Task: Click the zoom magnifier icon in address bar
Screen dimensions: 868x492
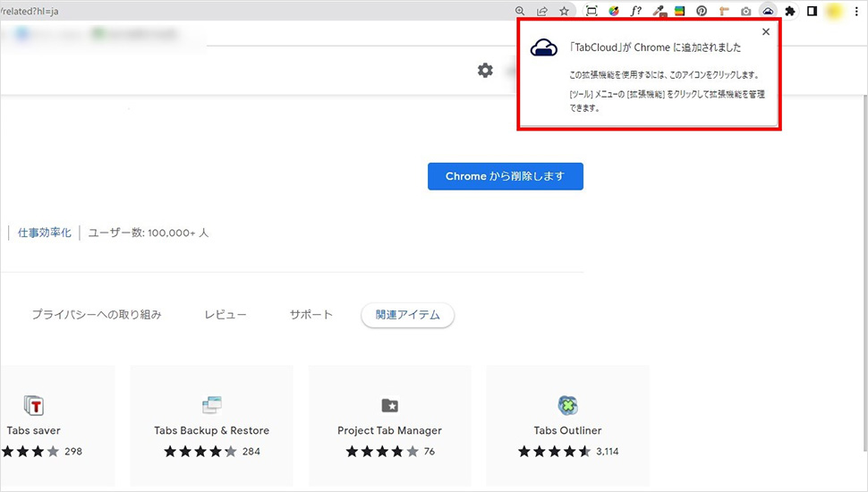Action: click(520, 11)
